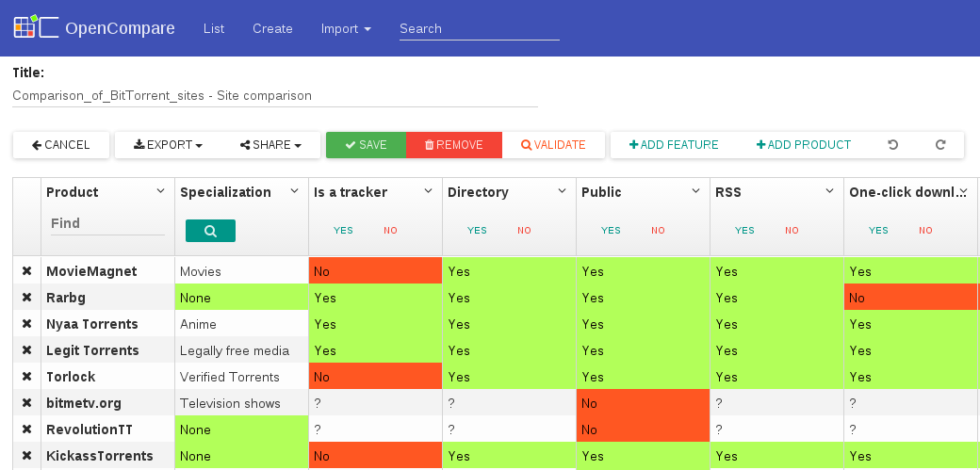The width and height of the screenshot is (980, 470).
Task: Click the Title text field
Action: pyautogui.click(x=275, y=96)
